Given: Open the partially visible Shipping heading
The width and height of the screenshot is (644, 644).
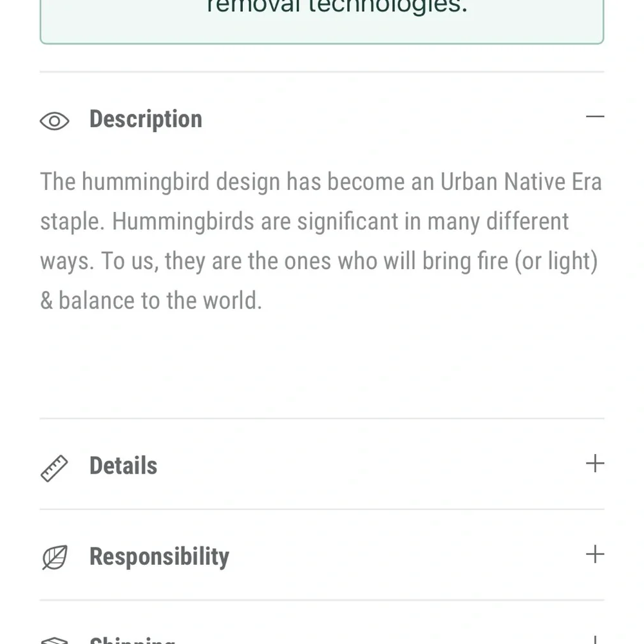Looking at the screenshot, I should [132, 640].
